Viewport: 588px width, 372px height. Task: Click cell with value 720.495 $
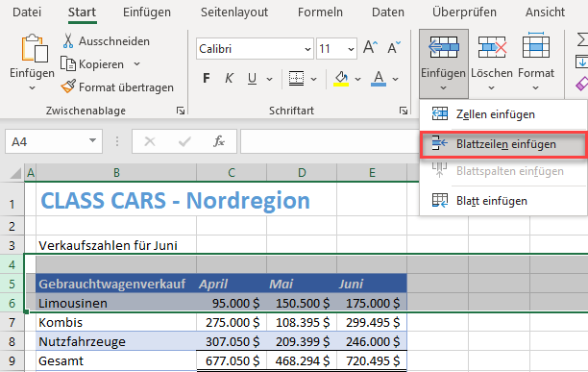(372, 360)
